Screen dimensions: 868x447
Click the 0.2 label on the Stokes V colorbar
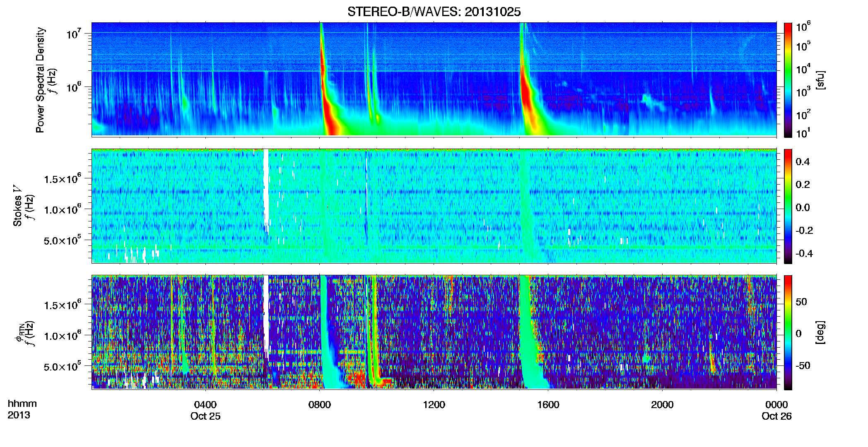(x=803, y=184)
